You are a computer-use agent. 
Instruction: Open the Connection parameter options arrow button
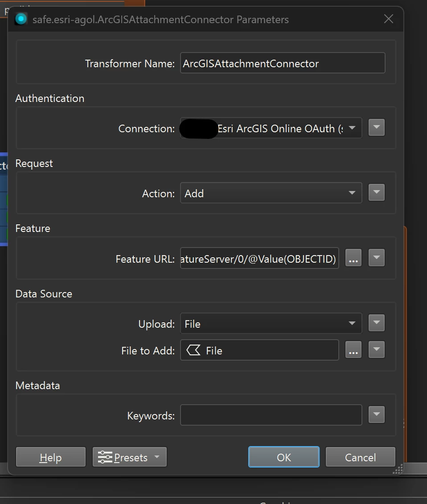pyautogui.click(x=377, y=128)
